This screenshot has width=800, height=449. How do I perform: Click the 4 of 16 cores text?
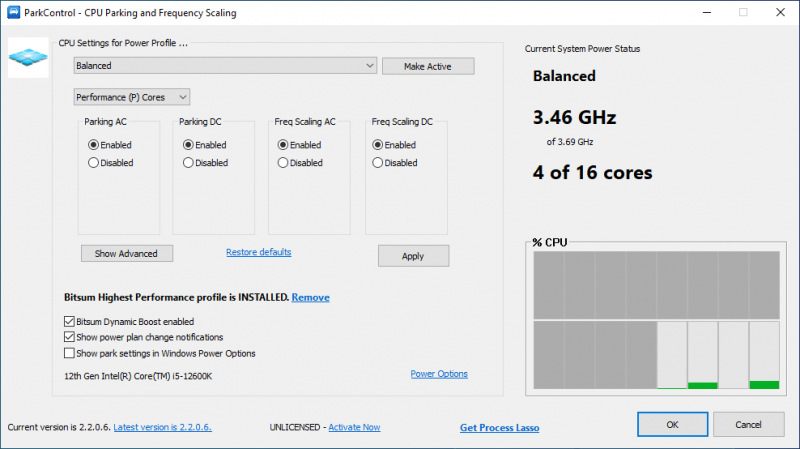pos(592,172)
